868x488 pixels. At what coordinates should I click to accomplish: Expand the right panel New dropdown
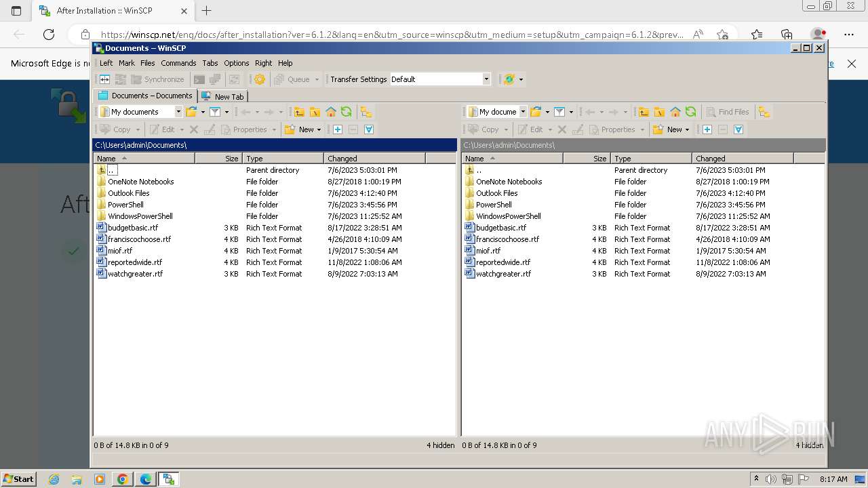point(687,129)
